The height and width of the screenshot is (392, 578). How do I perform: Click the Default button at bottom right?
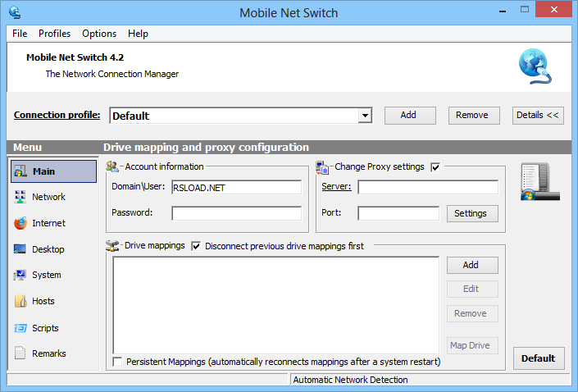pos(539,358)
